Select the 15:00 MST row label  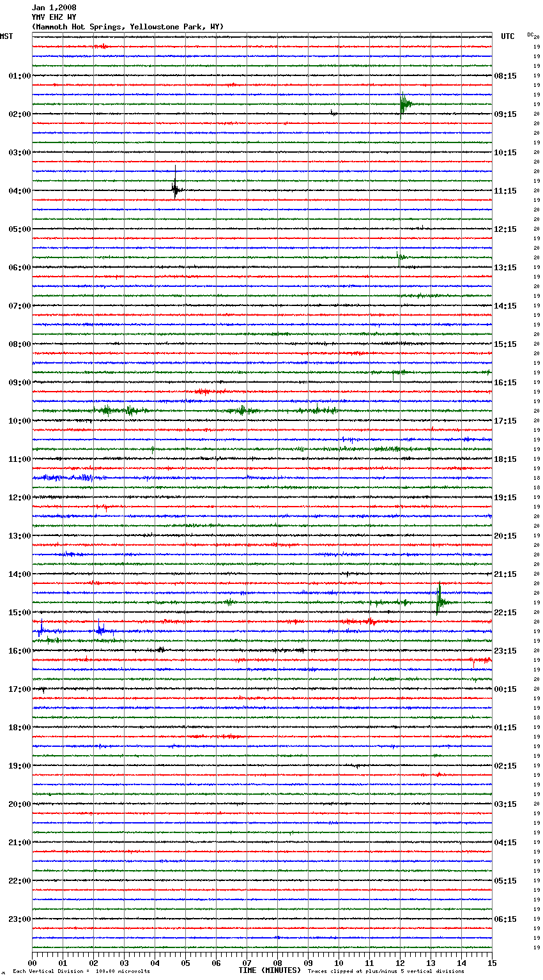tap(20, 613)
